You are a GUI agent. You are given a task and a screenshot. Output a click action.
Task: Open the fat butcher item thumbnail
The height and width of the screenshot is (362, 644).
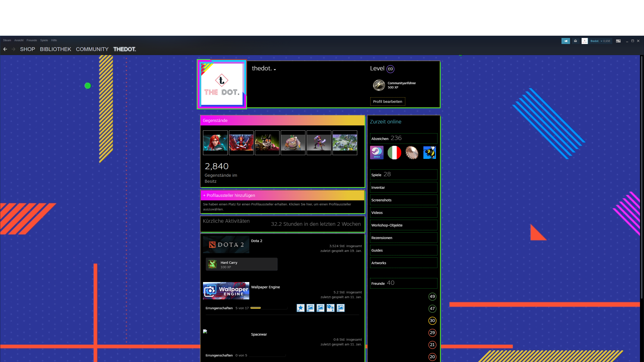click(293, 143)
